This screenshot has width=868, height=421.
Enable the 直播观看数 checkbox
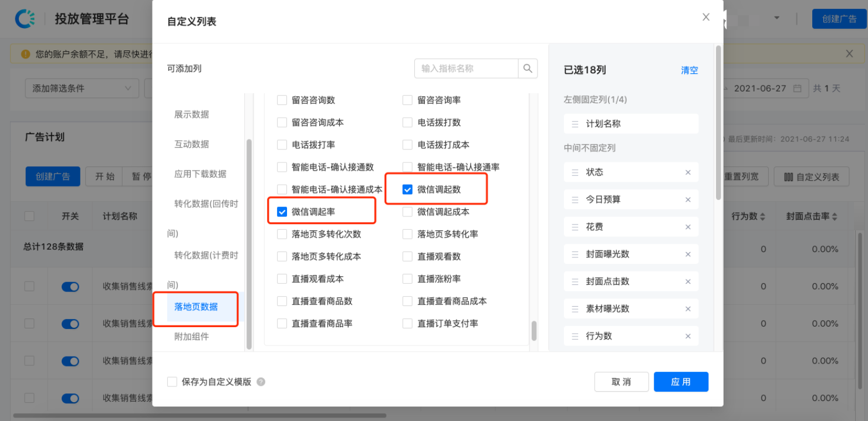(407, 256)
